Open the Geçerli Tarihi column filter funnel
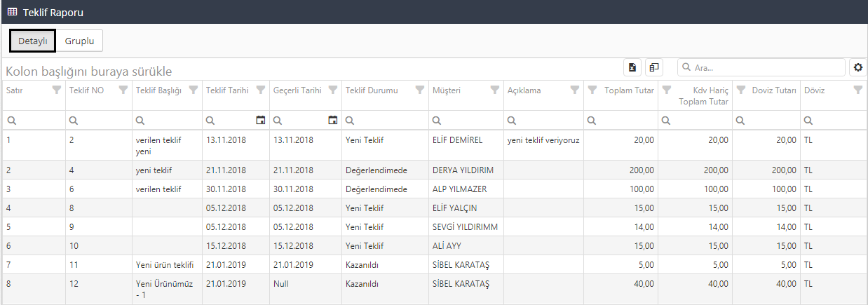 pos(333,90)
